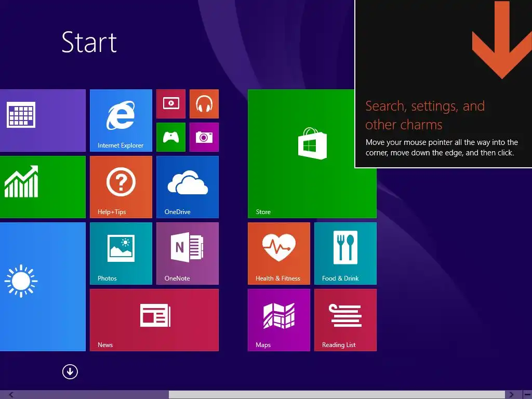
Task: Open the Food & Drink tile
Action: pos(345,254)
